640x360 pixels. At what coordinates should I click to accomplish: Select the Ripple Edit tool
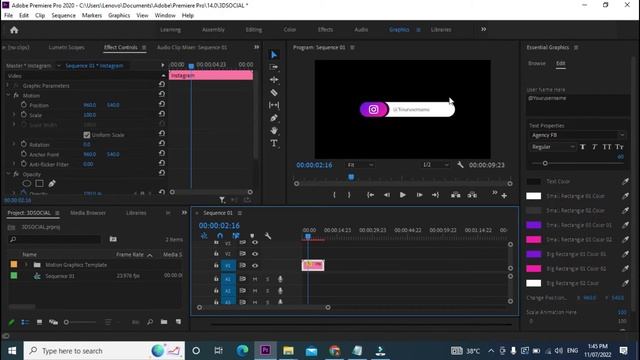point(274,80)
